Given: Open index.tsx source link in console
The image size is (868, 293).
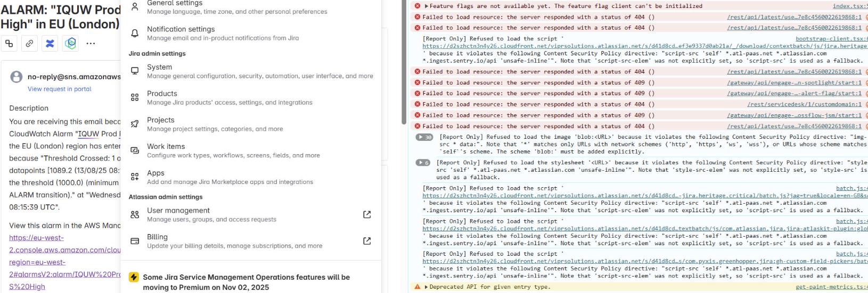Looking at the screenshot, I should [x=850, y=6].
